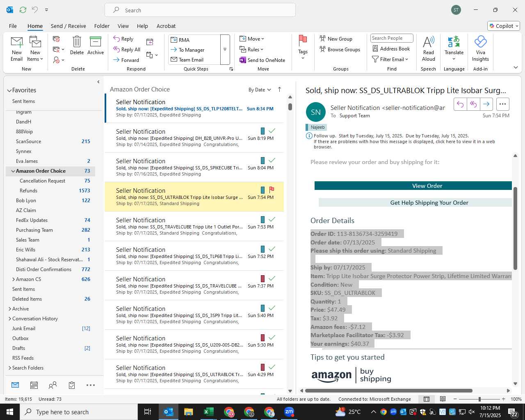This screenshot has height=420, width=525.
Task: Click red category swatch on Sun 7:37 PM message
Action: (x=262, y=278)
